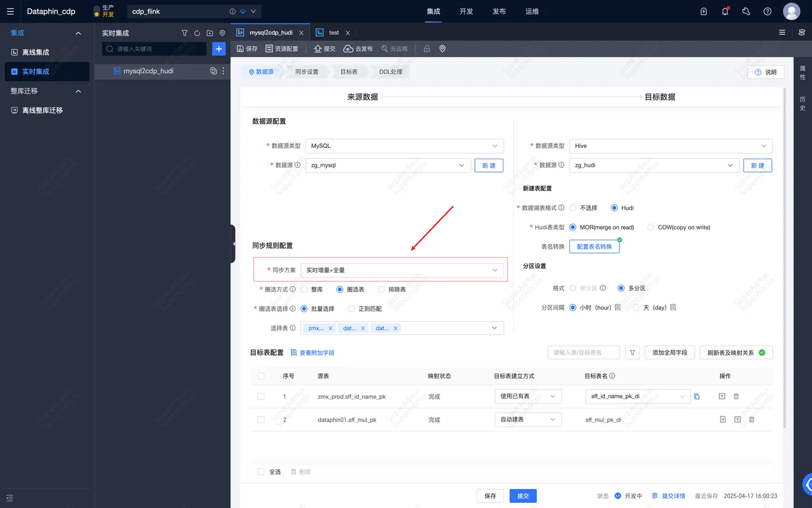
Task: Open user avatar menu
Action: [x=792, y=11]
